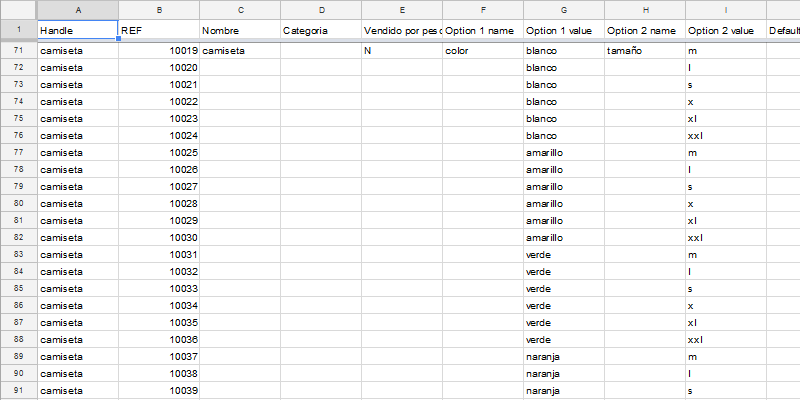Select cell with REF 10036
Viewport: 800px width, 400px height.
pyautogui.click(x=159, y=339)
